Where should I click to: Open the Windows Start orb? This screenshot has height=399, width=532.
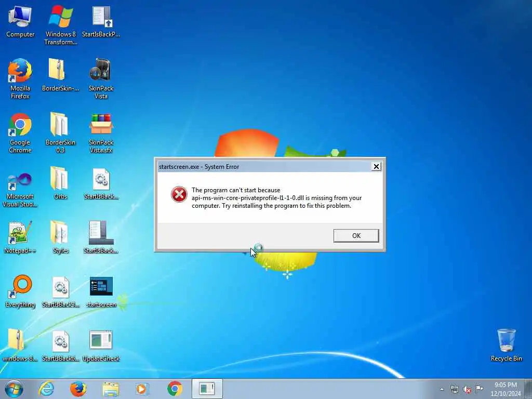14,389
